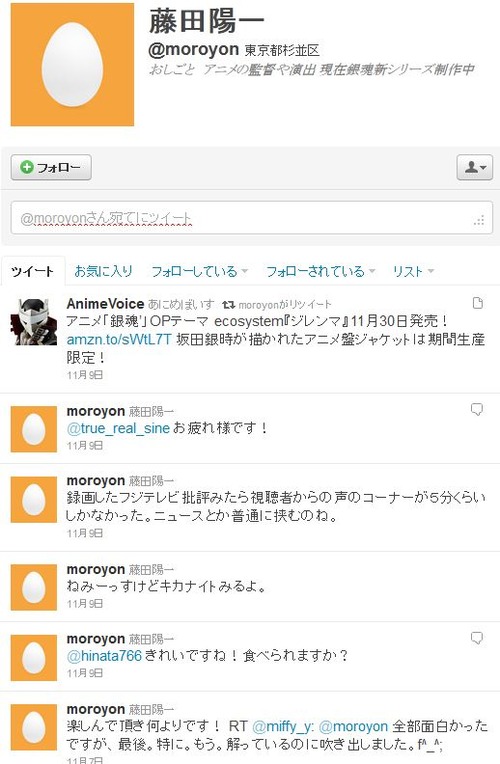The width and height of the screenshot is (500, 764).
Task: Click the retweet icon beside moroyonがリツイート
Action: [228, 305]
